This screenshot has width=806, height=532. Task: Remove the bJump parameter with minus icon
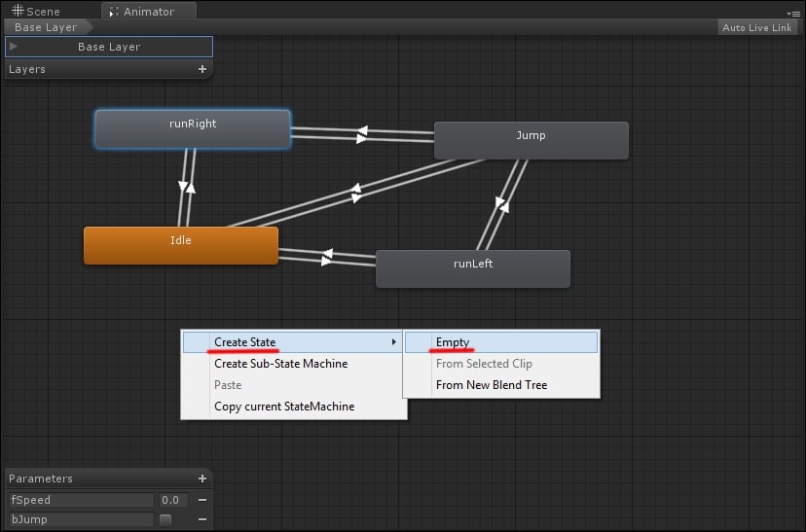(x=202, y=519)
